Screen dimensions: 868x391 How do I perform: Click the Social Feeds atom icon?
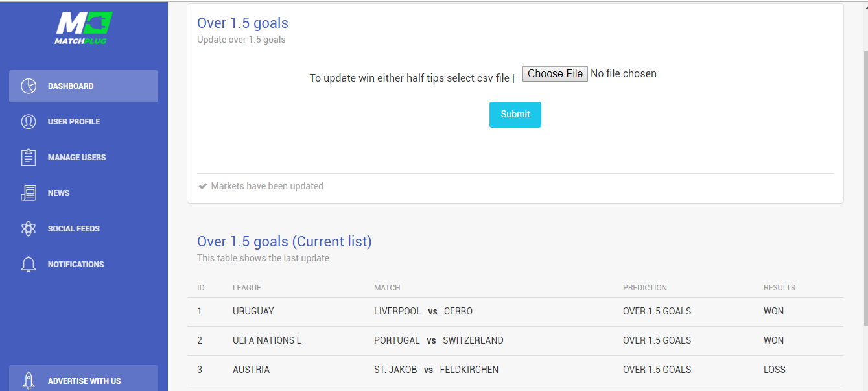[x=29, y=229]
